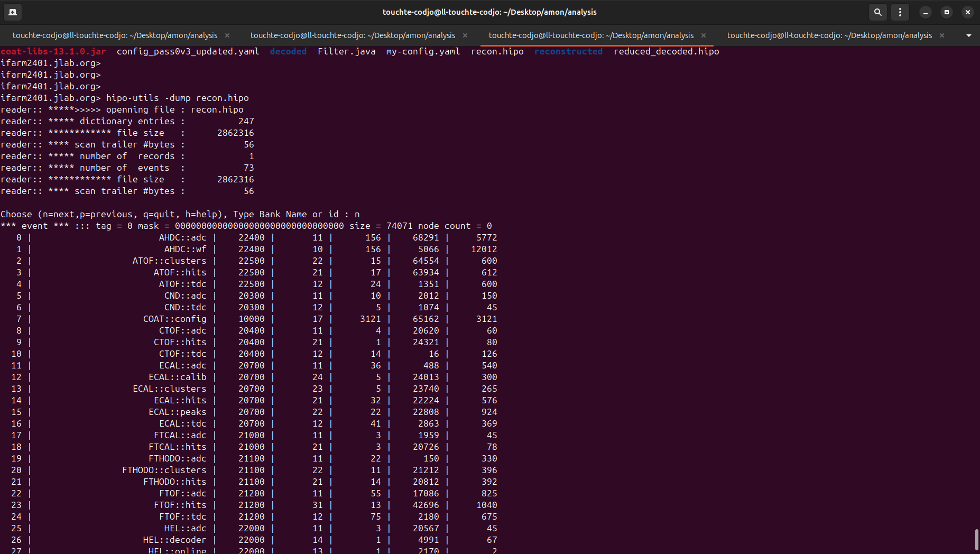Screen dimensions: 980x554
Task: Click reduced_decoded.hipo file name
Action: click(x=667, y=51)
